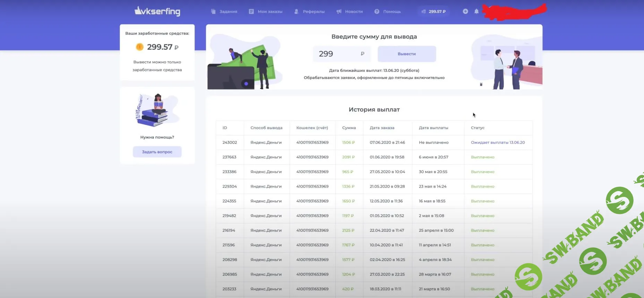Click the Вывести button
This screenshot has width=644, height=298.
tap(407, 54)
